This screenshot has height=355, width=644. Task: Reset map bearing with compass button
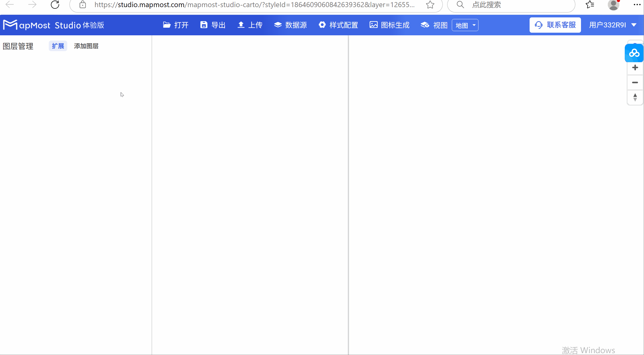tap(635, 97)
